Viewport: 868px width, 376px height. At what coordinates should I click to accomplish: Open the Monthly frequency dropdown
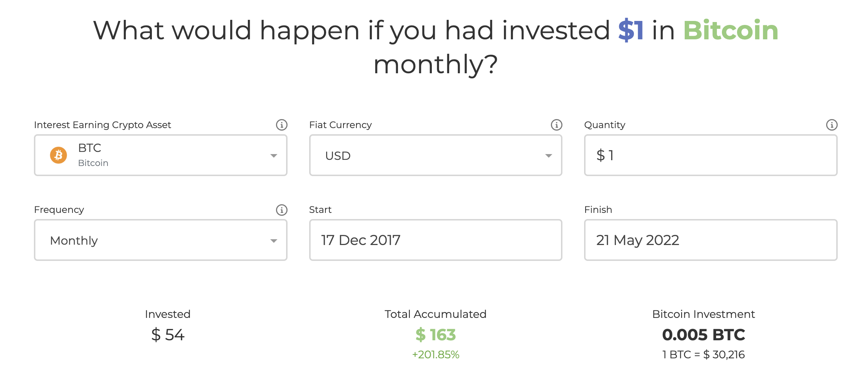pos(161,240)
